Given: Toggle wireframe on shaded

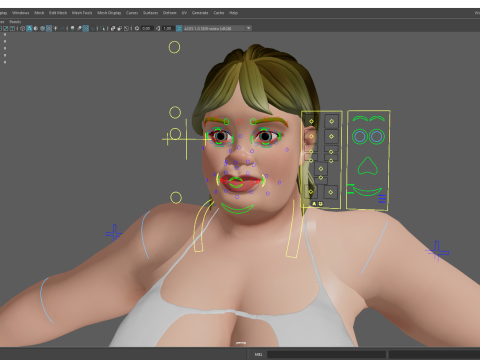Looking at the screenshot, I should pos(42,28).
